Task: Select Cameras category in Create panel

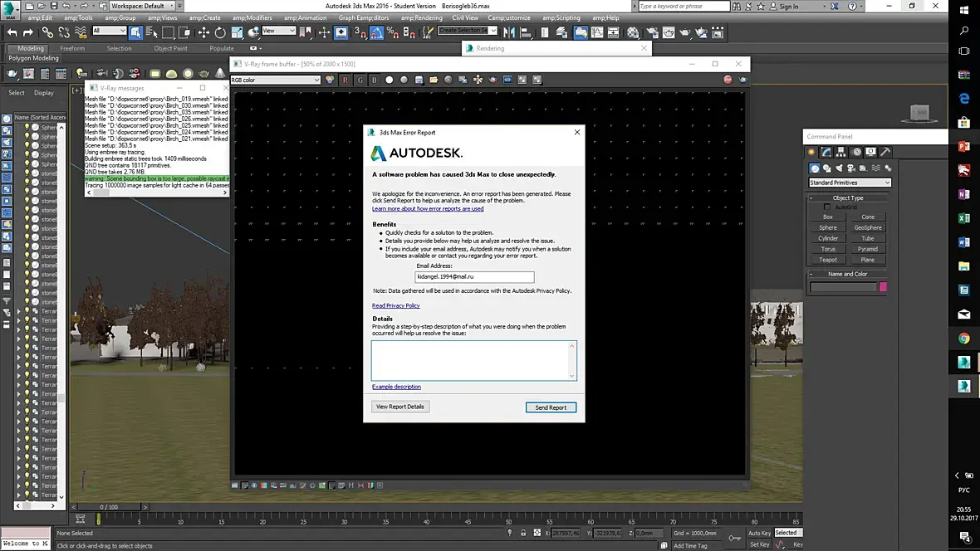Action: (x=850, y=168)
